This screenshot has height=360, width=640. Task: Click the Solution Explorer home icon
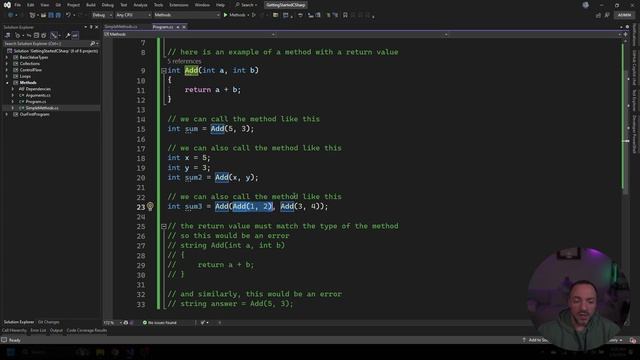point(7,36)
